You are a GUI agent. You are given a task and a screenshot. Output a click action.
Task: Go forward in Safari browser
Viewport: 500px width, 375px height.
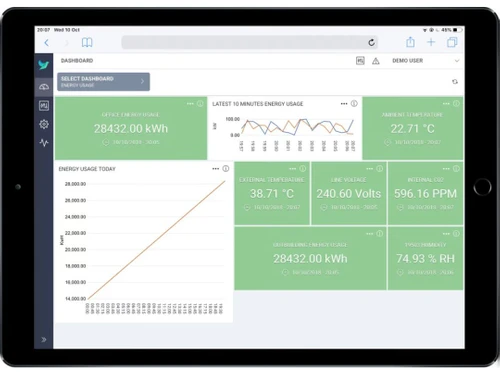click(66, 43)
